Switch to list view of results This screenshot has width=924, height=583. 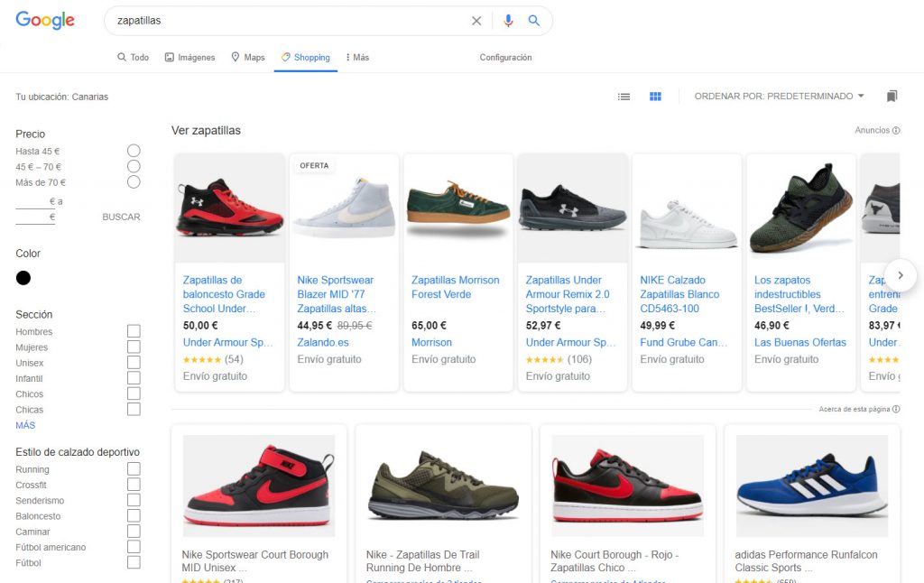624,96
